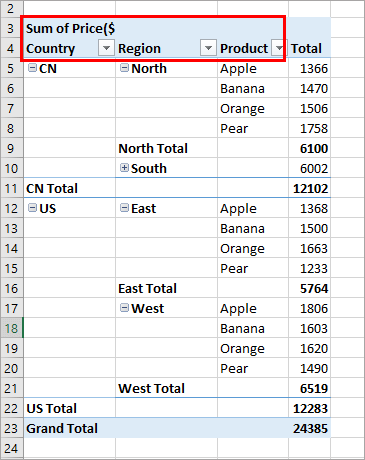Click the US Total label cell
The image size is (365, 460).
coord(70,408)
